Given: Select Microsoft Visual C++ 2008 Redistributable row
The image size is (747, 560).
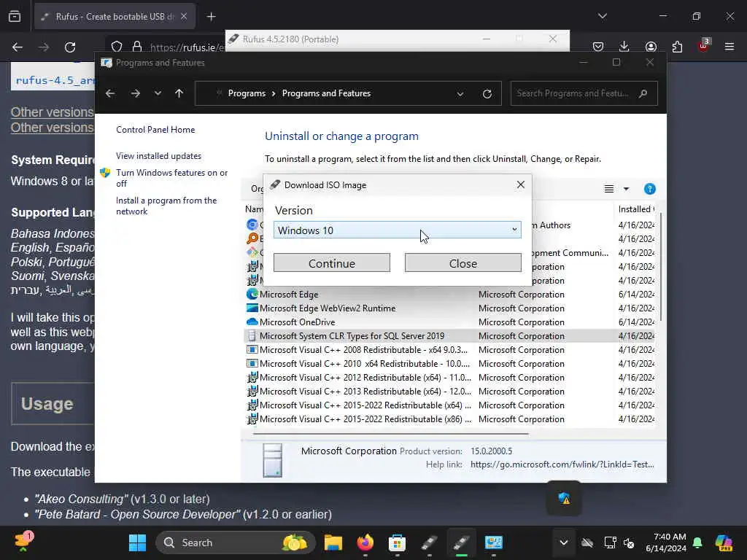Looking at the screenshot, I should coord(449,349).
